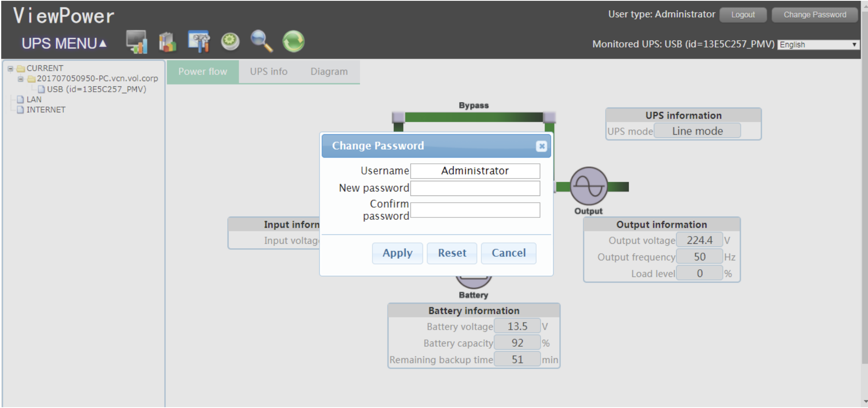Viewport: 868px width, 408px height.
Task: Switch to the UPS info tab
Action: click(x=269, y=72)
